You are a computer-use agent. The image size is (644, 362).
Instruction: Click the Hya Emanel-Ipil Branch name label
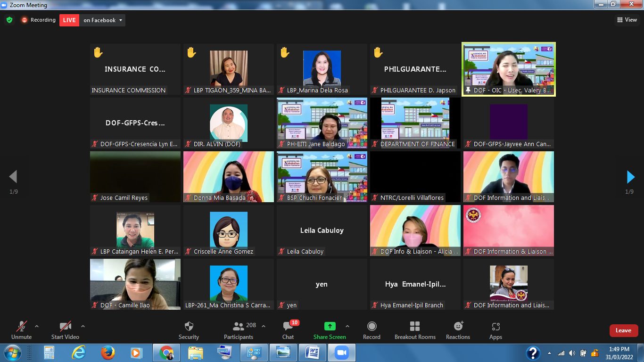pos(412,305)
